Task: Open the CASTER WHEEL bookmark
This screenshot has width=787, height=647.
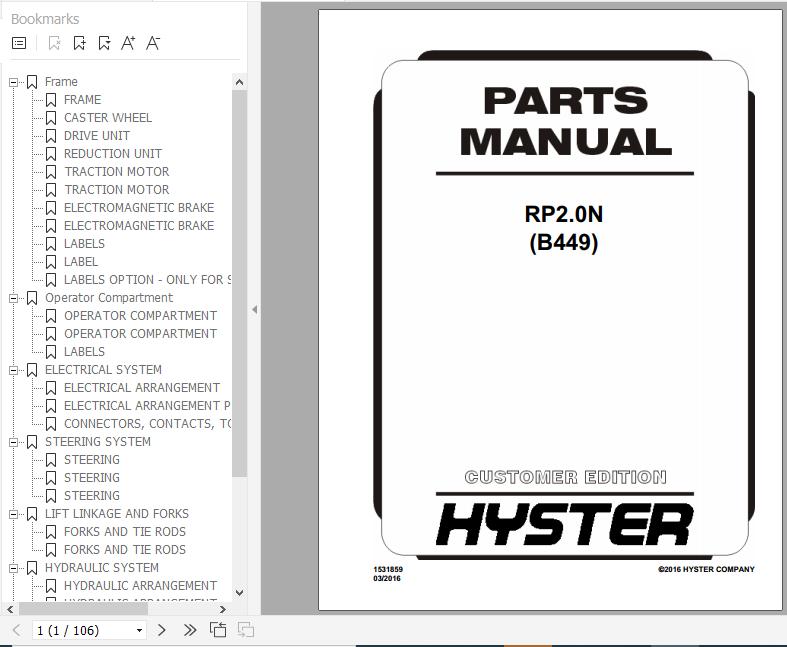Action: click(107, 118)
